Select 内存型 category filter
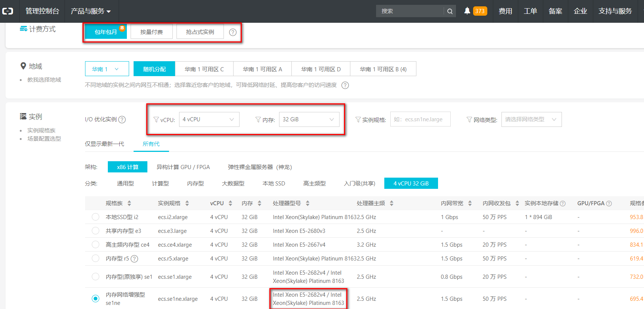 (x=196, y=184)
